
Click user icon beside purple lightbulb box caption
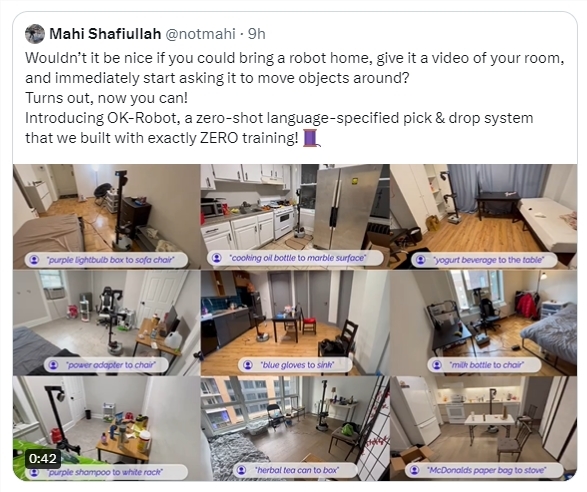pos(34,259)
